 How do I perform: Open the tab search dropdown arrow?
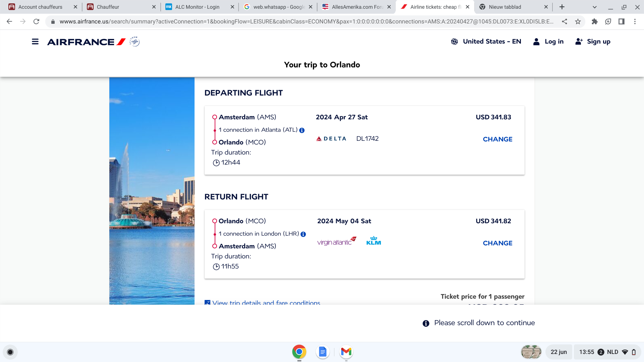click(594, 7)
